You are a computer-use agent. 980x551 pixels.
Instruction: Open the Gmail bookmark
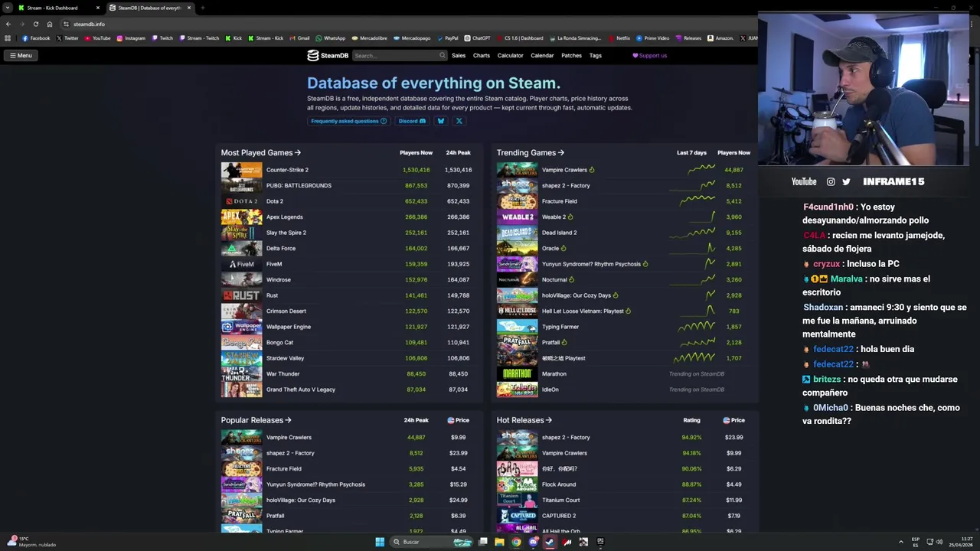click(x=299, y=38)
